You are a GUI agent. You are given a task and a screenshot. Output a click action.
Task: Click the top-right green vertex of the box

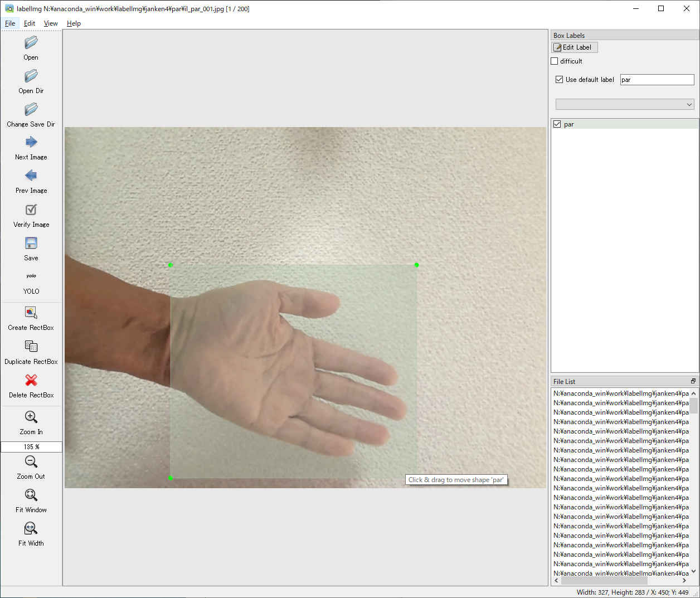[416, 265]
